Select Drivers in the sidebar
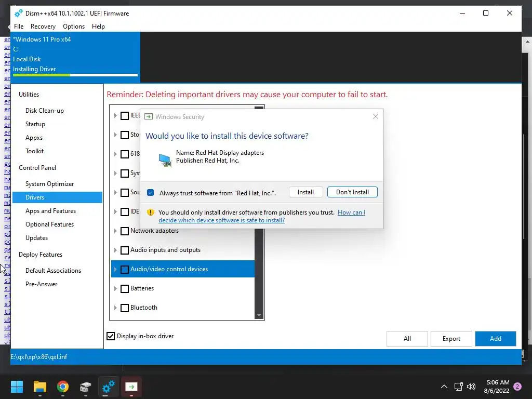 (57, 197)
